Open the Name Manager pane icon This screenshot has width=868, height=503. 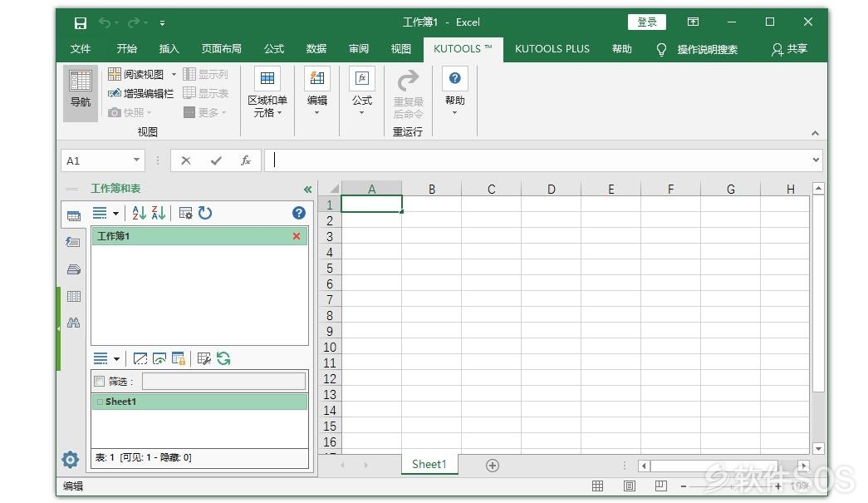pos(74,269)
